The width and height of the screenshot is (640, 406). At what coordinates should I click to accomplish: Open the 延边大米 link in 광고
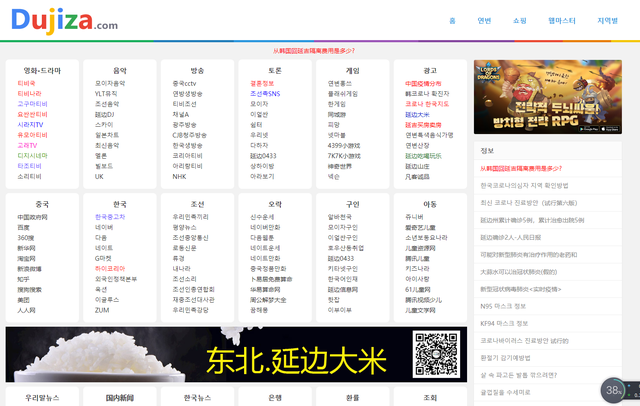417,114
